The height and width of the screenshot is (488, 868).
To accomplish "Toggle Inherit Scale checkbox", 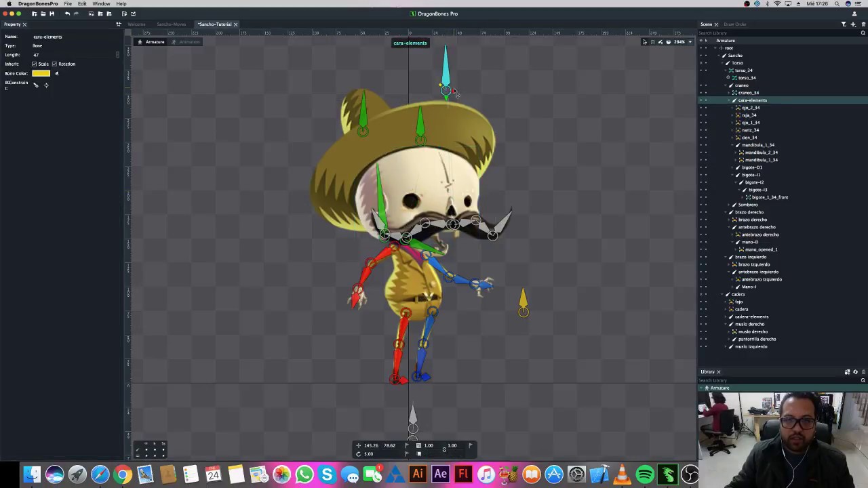I will pyautogui.click(x=35, y=64).
